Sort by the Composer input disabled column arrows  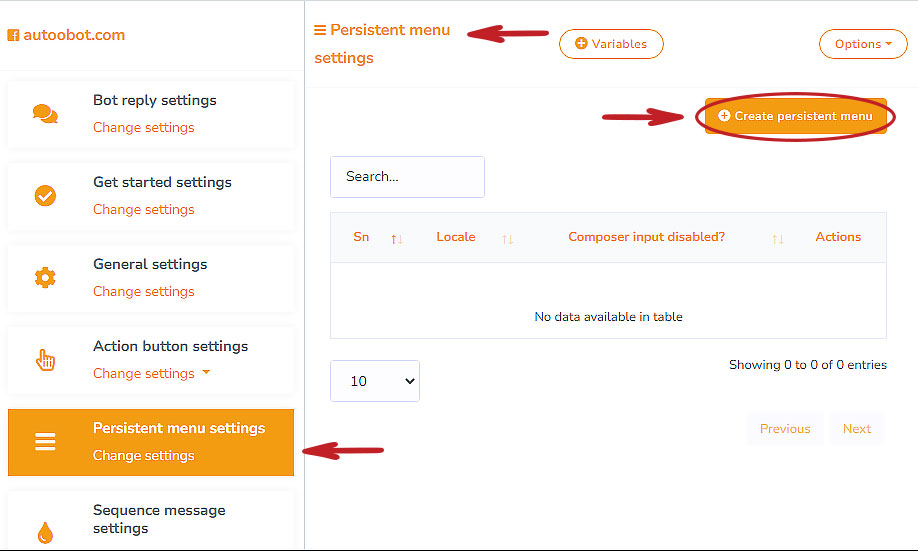tap(778, 239)
